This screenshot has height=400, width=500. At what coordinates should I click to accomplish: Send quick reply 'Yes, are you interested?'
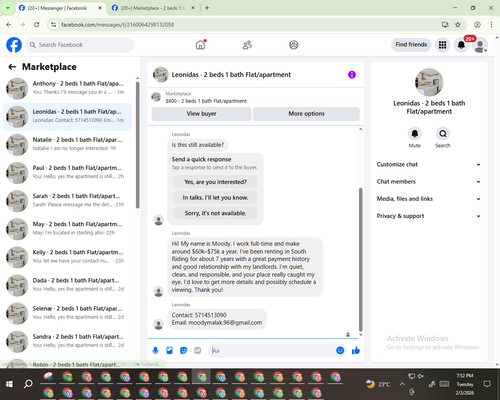(215, 182)
